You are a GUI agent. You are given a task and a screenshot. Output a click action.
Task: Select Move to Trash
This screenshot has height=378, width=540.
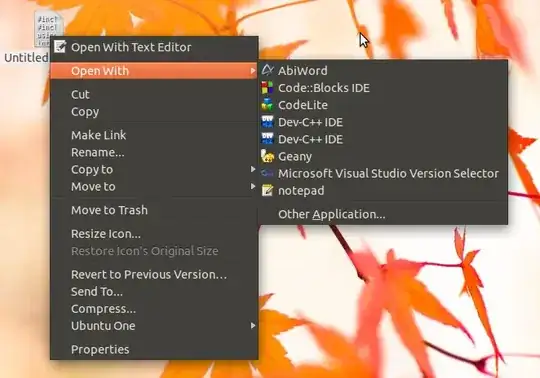[x=154, y=210]
